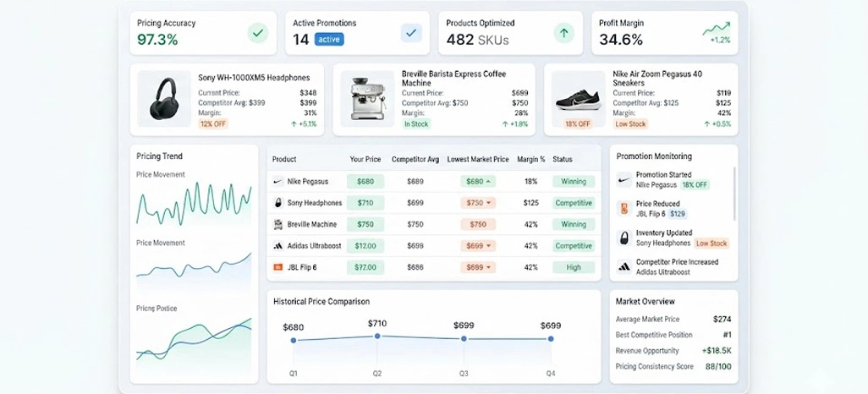Sort table by Lowest Market Price header
The image size is (868, 394).
point(478,159)
